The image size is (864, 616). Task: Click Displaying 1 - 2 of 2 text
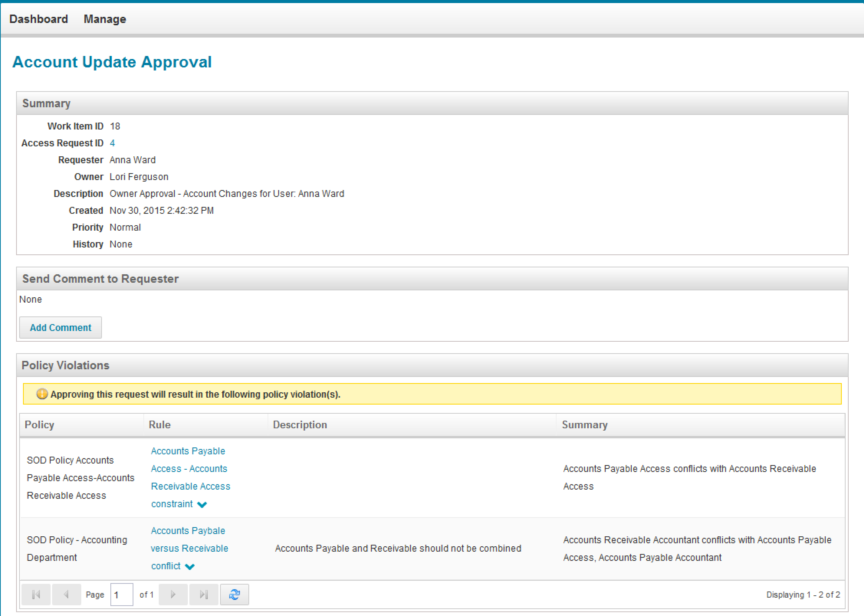pos(803,595)
